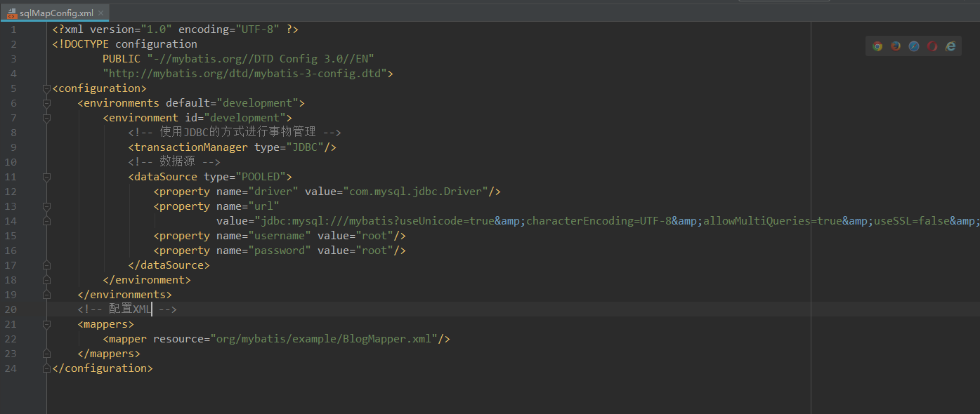Click the 数据源 comment
Screen dimensions: 980x414
point(174,162)
